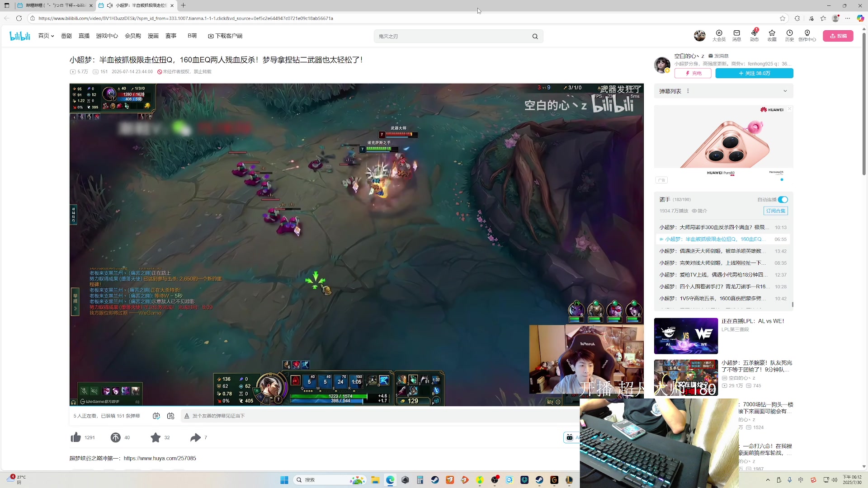Click the 发消息 envelope link
The width and height of the screenshot is (868, 488).
[718, 56]
